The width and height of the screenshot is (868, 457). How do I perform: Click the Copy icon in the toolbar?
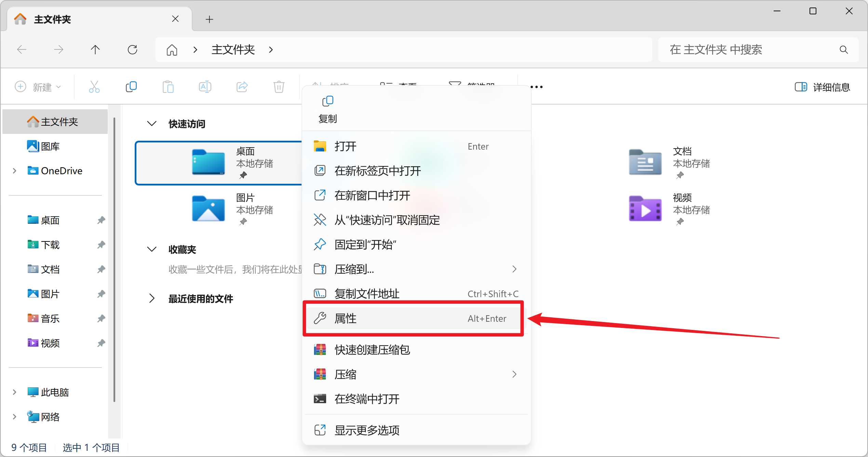(131, 87)
